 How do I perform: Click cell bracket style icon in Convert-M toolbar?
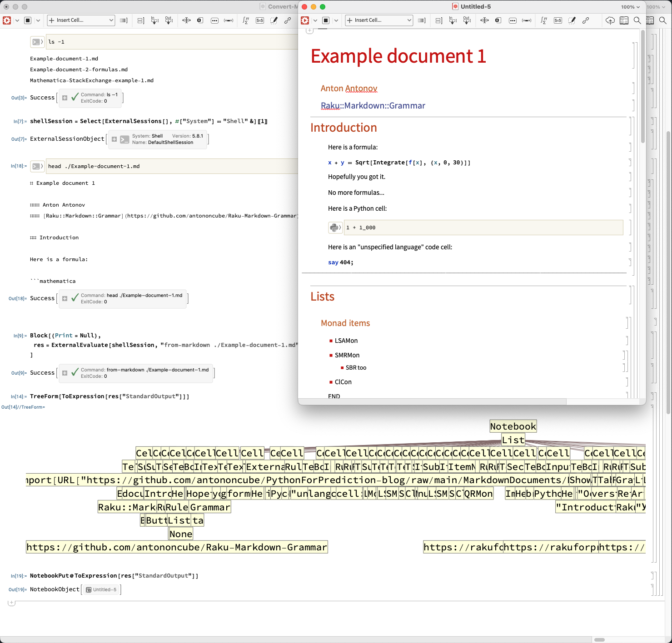point(124,20)
